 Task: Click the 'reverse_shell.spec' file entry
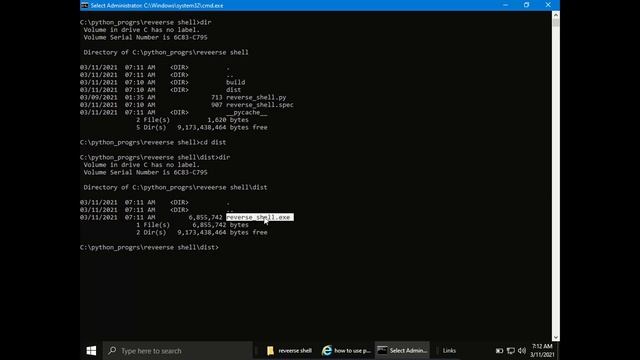coord(260,105)
